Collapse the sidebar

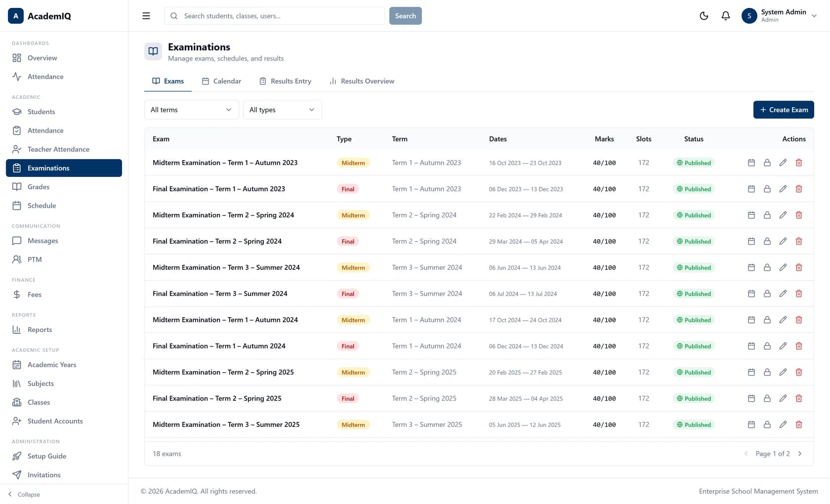pos(24,494)
